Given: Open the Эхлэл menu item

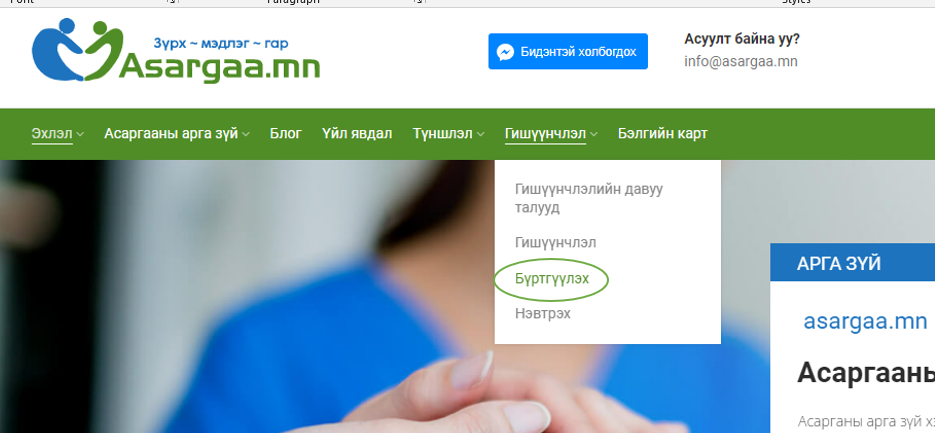Looking at the screenshot, I should click(52, 134).
